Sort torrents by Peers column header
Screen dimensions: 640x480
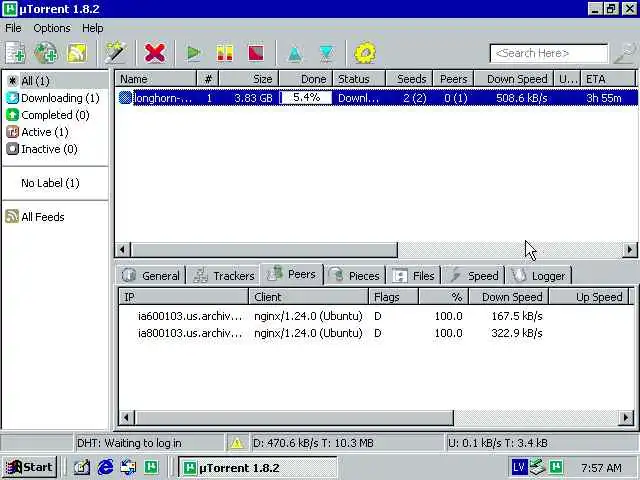coord(453,79)
